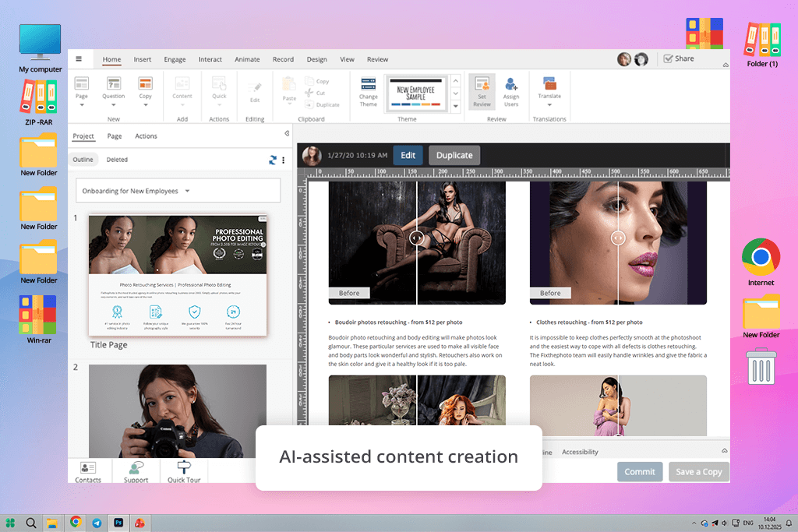Open the Insert ribbon tab
Screen dimensions: 798x532
coord(143,59)
